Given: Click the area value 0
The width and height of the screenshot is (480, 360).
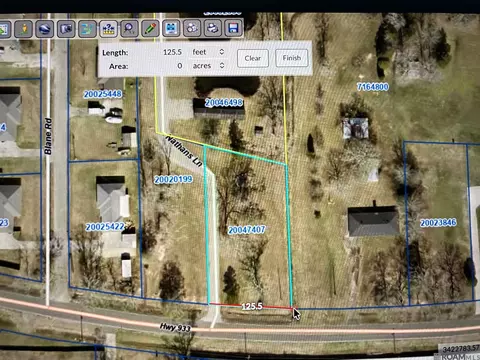Looking at the screenshot, I should pyautogui.click(x=180, y=66).
